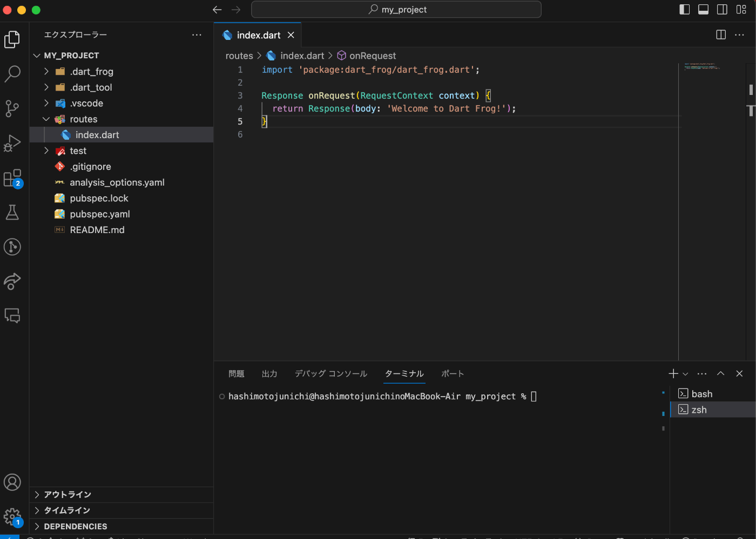
Task: Split the editor to the right
Action: [720, 35]
